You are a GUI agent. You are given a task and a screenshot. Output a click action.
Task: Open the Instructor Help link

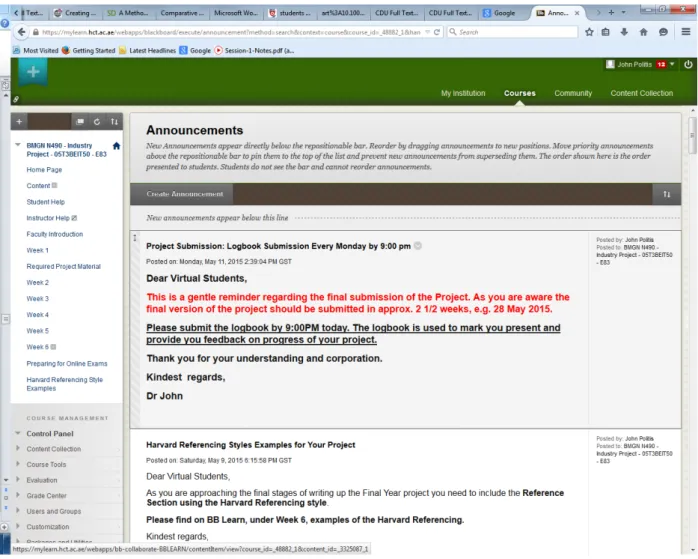click(48, 218)
